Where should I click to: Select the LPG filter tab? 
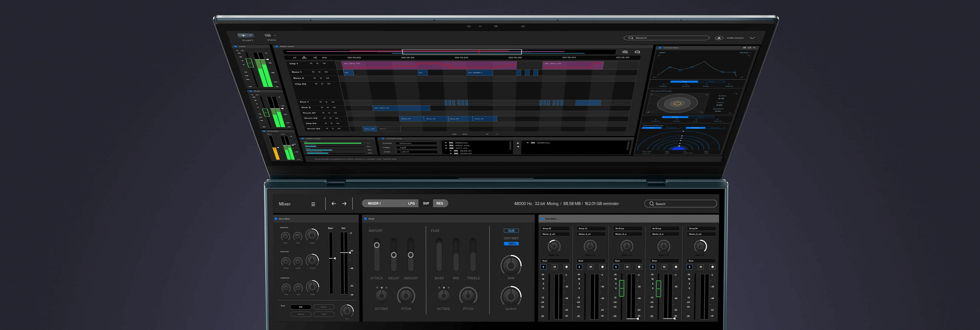411,203
